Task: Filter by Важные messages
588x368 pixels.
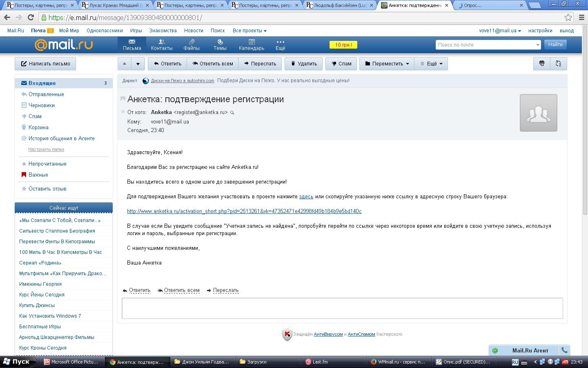Action: [x=38, y=175]
